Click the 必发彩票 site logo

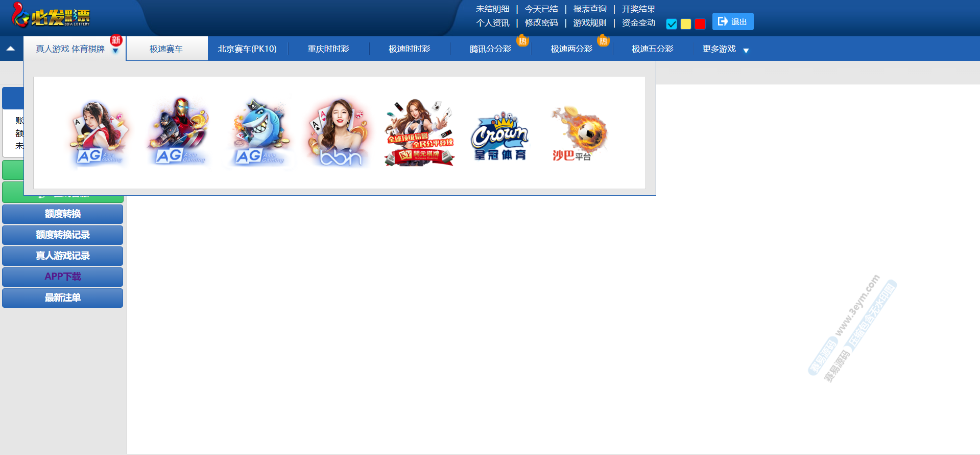coord(51,16)
